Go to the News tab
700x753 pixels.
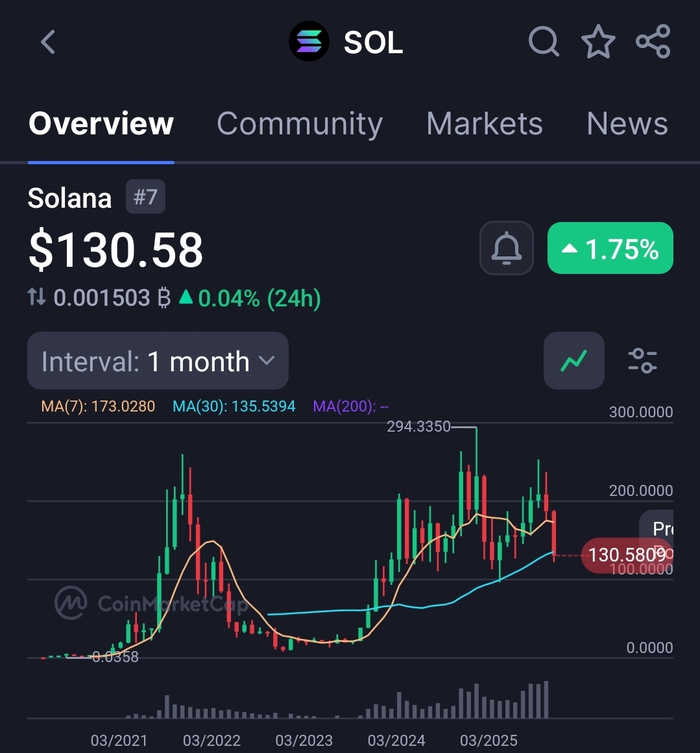[627, 123]
